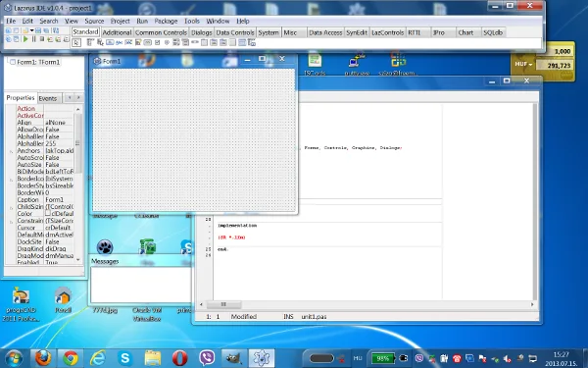This screenshot has height=368, width=588.
Task: Open the File menu
Action: tap(11, 21)
